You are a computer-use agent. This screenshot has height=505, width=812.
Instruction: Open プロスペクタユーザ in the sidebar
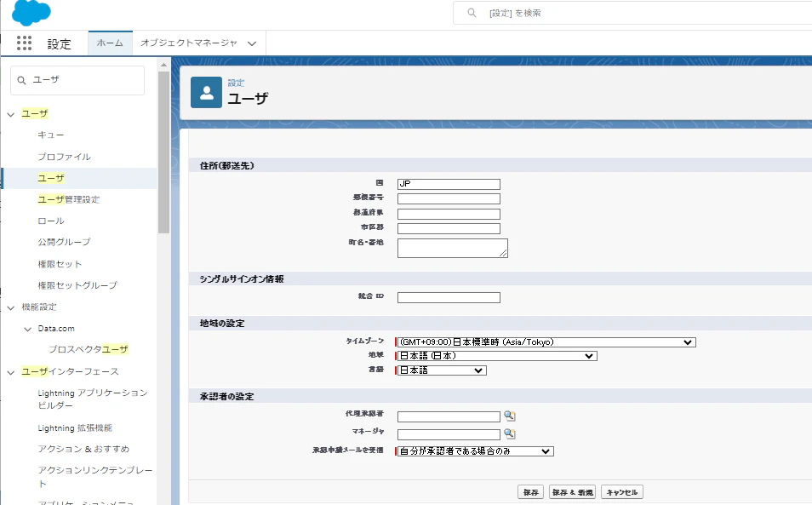click(x=89, y=349)
